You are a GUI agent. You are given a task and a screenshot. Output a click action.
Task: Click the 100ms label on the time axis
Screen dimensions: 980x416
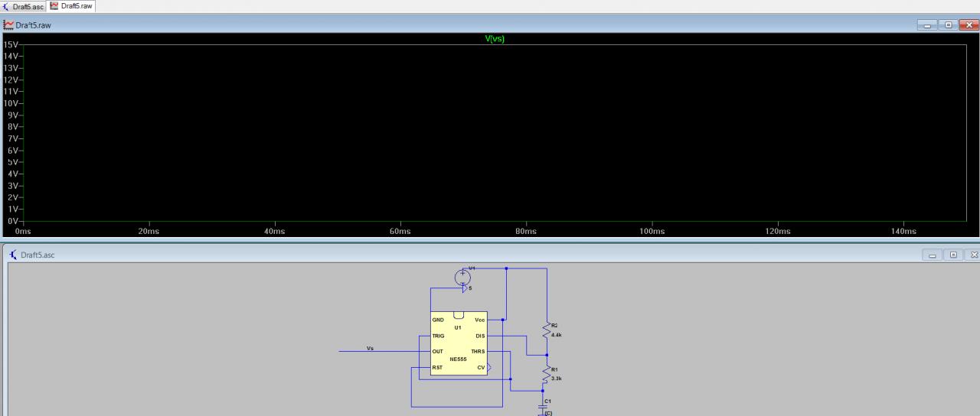(x=652, y=232)
